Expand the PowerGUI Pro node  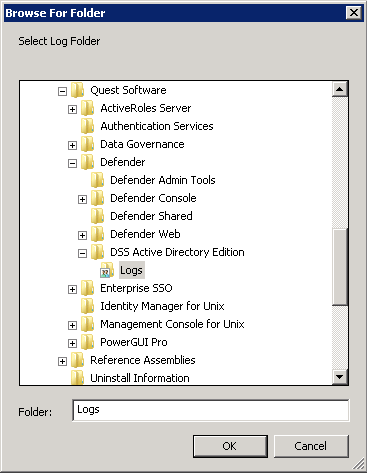click(72, 343)
